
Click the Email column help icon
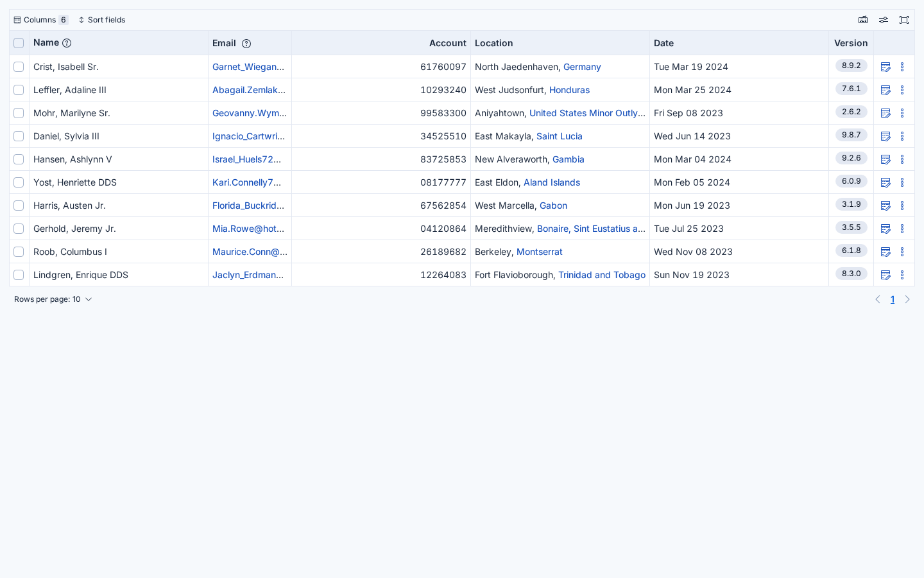tap(246, 44)
